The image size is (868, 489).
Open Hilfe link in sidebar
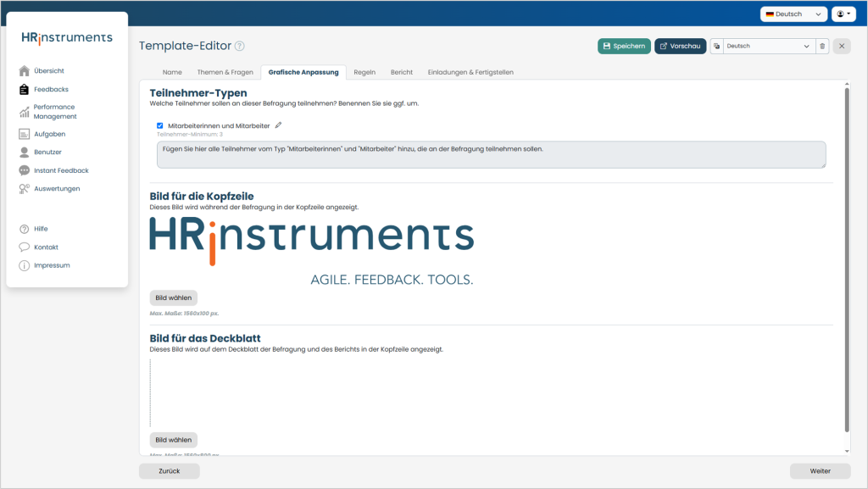[41, 229]
